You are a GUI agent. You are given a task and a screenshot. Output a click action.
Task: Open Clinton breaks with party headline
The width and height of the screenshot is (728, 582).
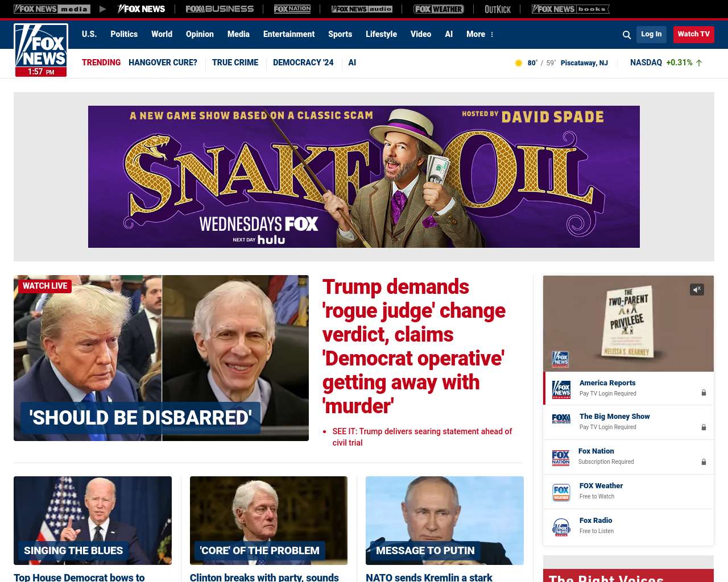coord(264,577)
